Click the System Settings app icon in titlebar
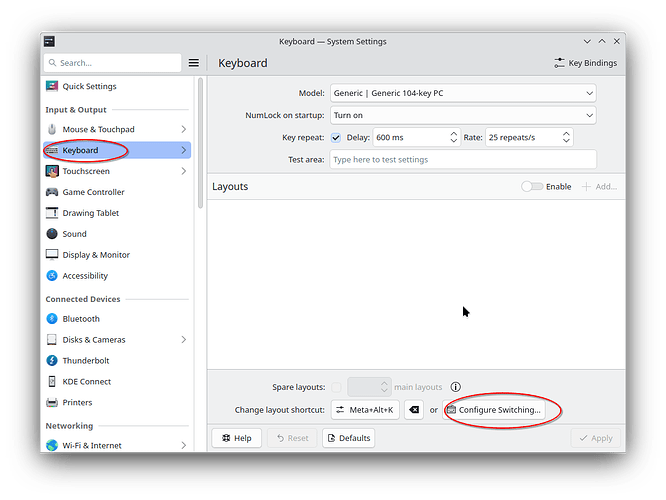This screenshot has height=500, width=666. [49, 41]
